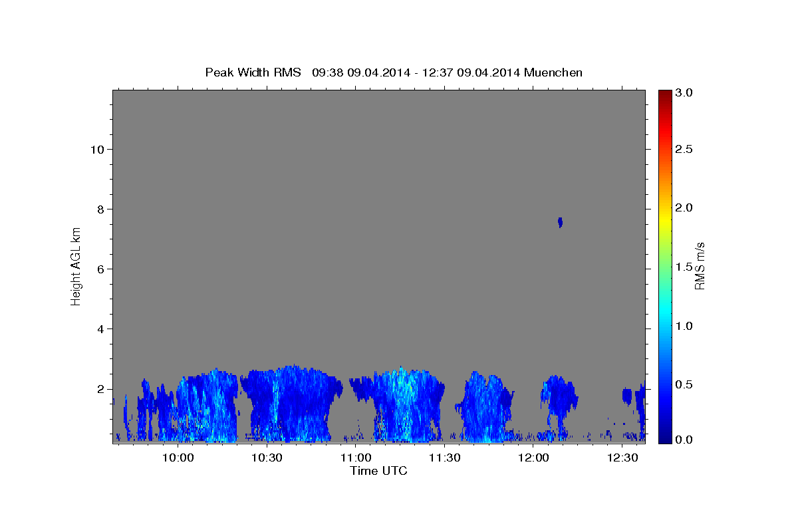Click the 'Muenchen' station name in title
This screenshot has width=798, height=532.
(553, 72)
